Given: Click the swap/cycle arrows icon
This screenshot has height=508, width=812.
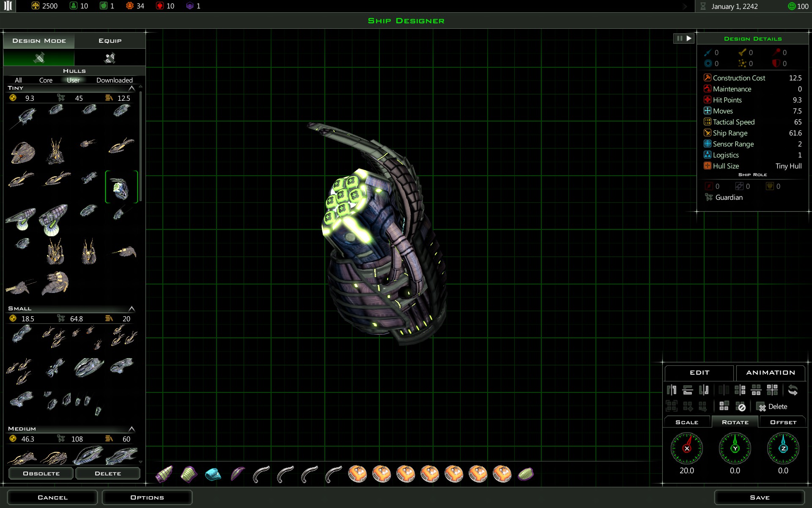Looking at the screenshot, I should 793,390.
